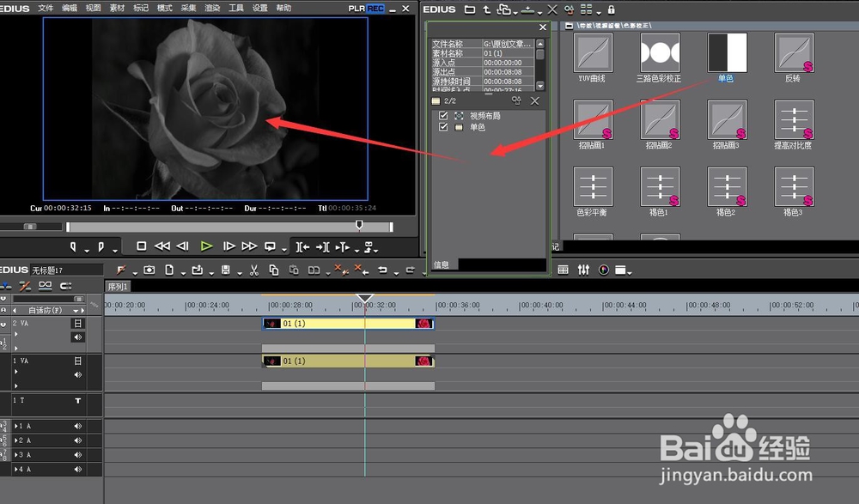859x504 pixels.
Task: Switch to the 信息 info tab
Action: [442, 264]
